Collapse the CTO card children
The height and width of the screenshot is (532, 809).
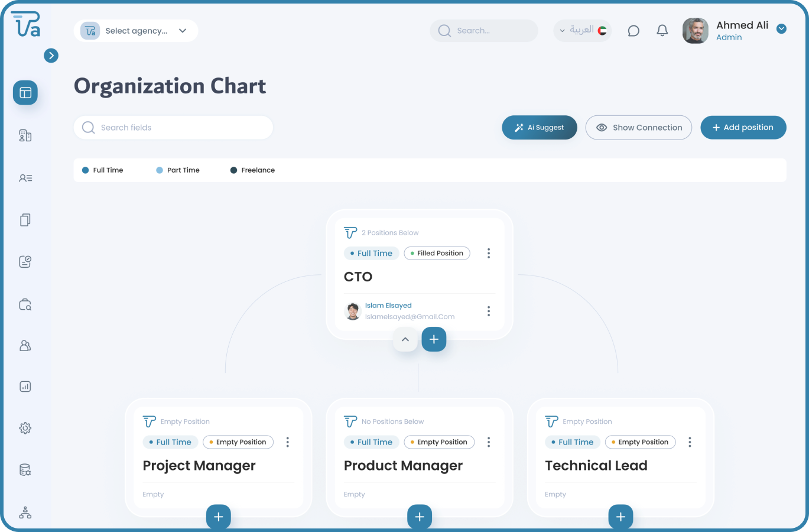click(405, 339)
